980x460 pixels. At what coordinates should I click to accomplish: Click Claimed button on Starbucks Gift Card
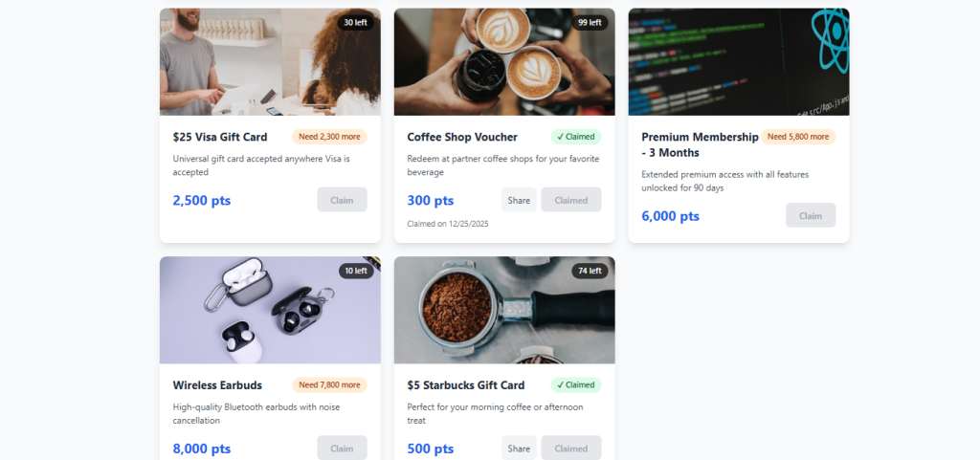pyautogui.click(x=571, y=449)
